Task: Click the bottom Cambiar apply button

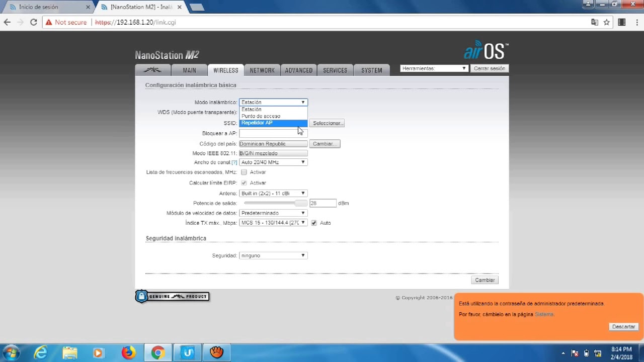Action: click(485, 280)
